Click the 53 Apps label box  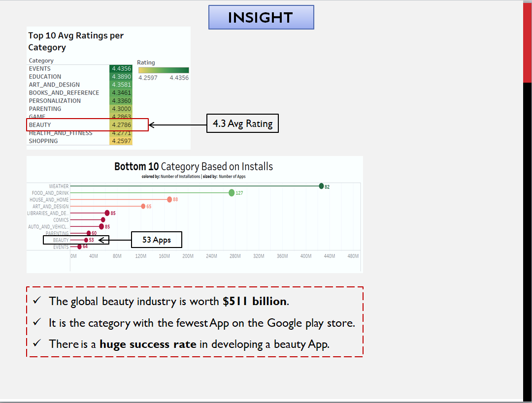click(156, 239)
